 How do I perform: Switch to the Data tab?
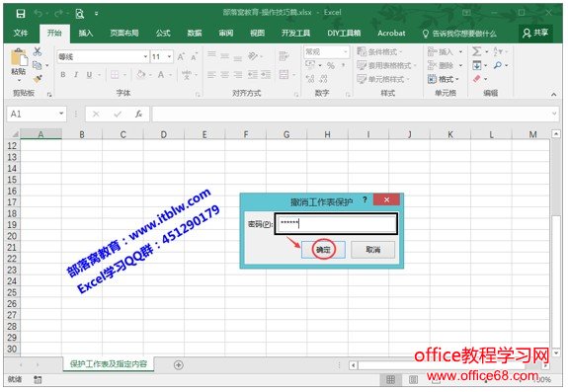pos(195,33)
